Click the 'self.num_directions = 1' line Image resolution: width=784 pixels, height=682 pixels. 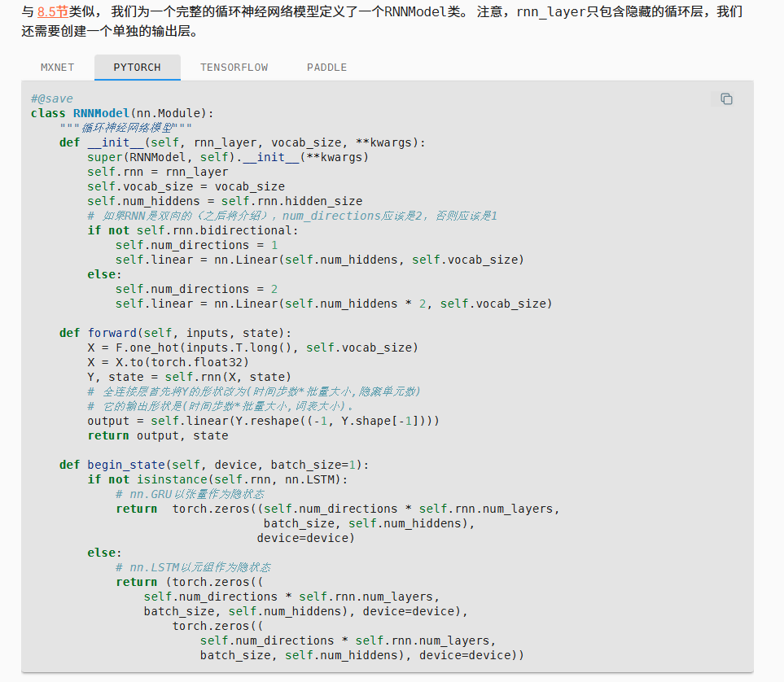point(196,245)
